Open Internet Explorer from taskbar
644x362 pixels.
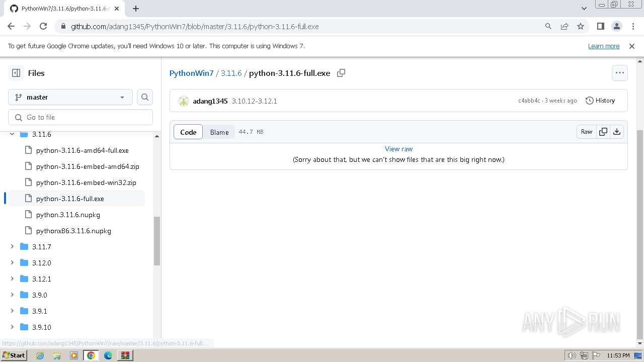40,355
